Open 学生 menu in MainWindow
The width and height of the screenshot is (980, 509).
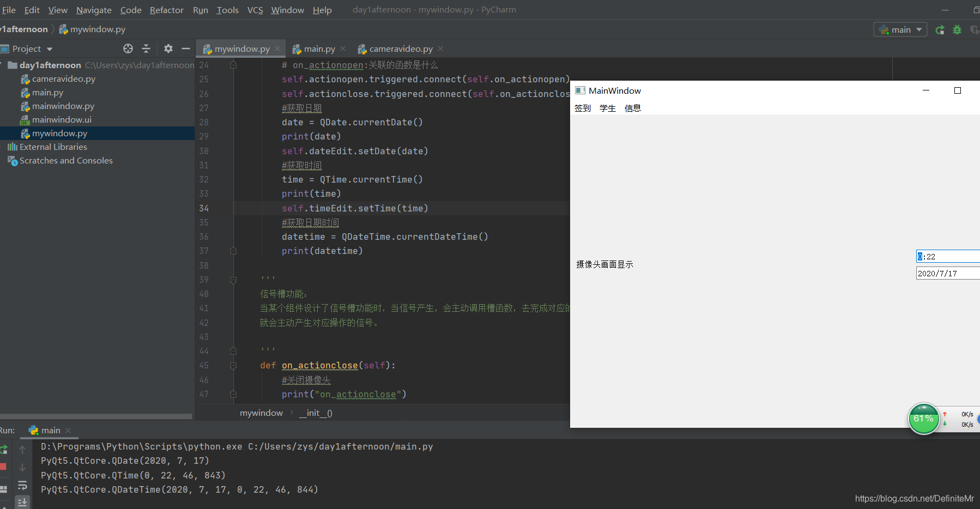pos(608,108)
